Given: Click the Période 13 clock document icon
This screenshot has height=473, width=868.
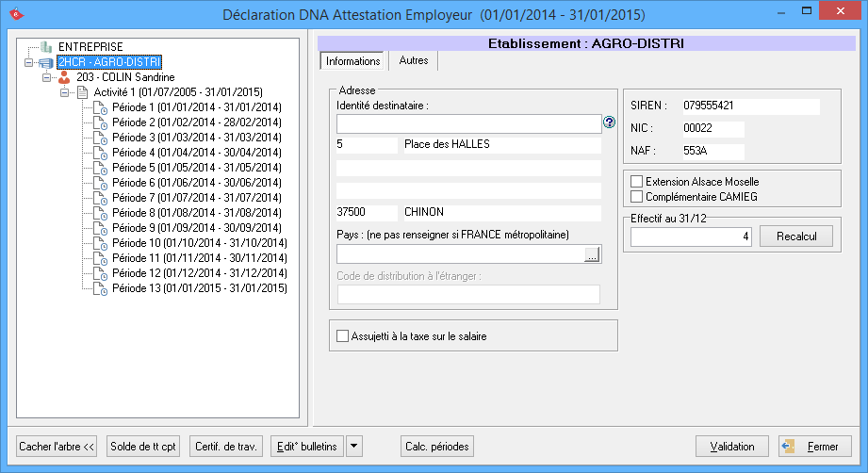Looking at the screenshot, I should (x=100, y=288).
